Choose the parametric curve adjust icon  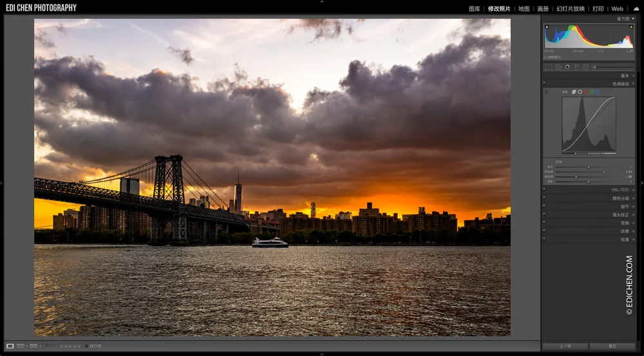(x=574, y=92)
